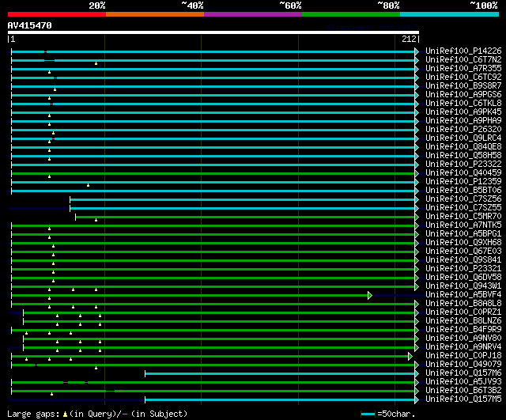
Task: Click the UniRef100_C6TKL8 text
Action: (463, 103)
